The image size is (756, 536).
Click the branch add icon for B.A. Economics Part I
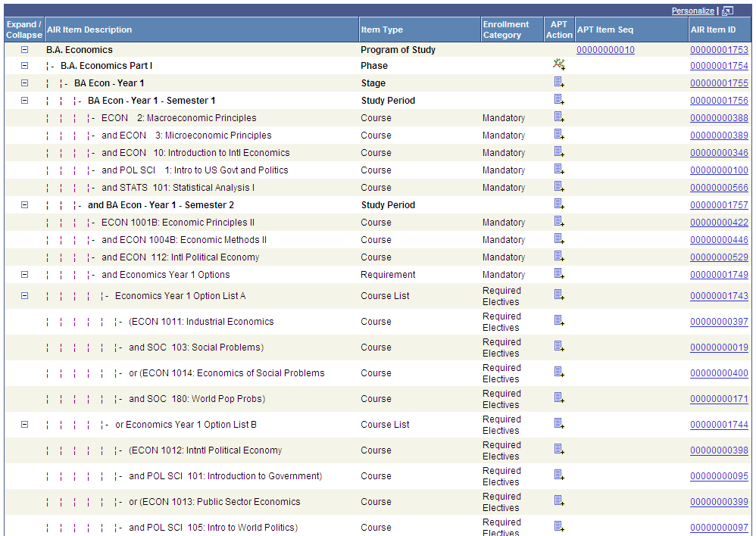[x=559, y=65]
